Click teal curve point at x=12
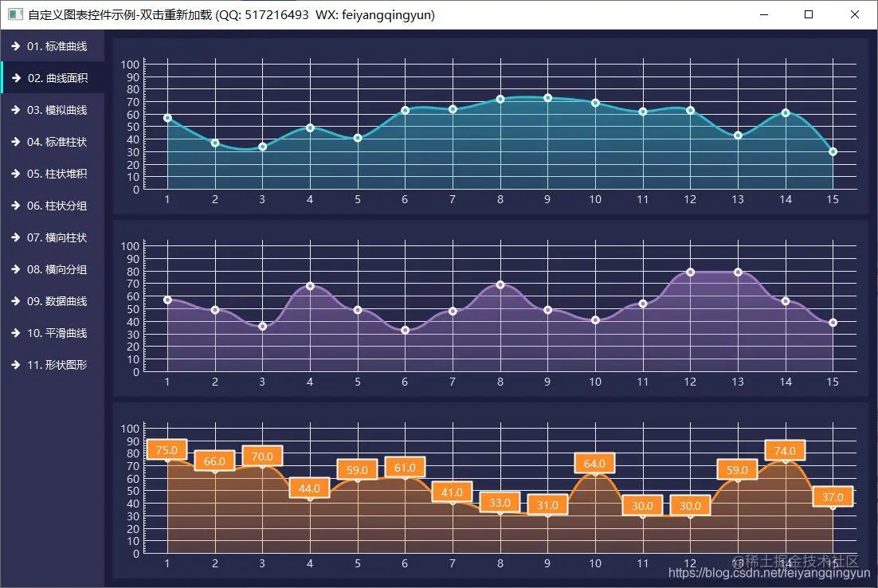The image size is (878, 588). pos(691,110)
